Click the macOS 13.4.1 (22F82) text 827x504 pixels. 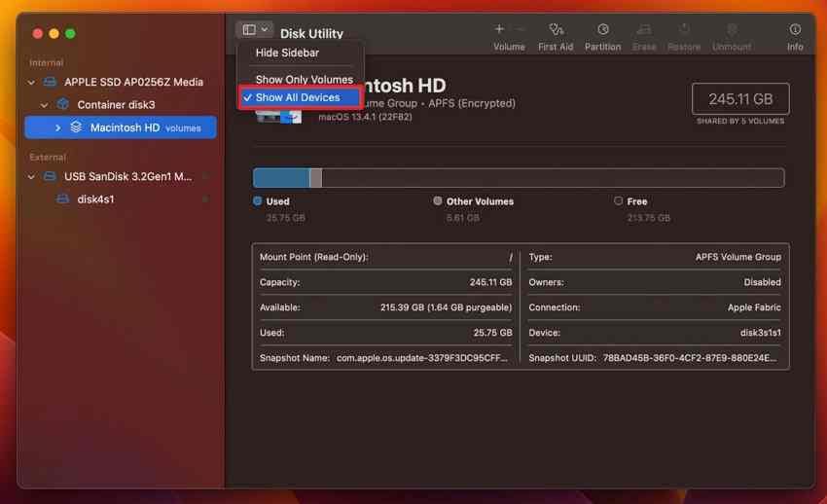tap(365, 117)
